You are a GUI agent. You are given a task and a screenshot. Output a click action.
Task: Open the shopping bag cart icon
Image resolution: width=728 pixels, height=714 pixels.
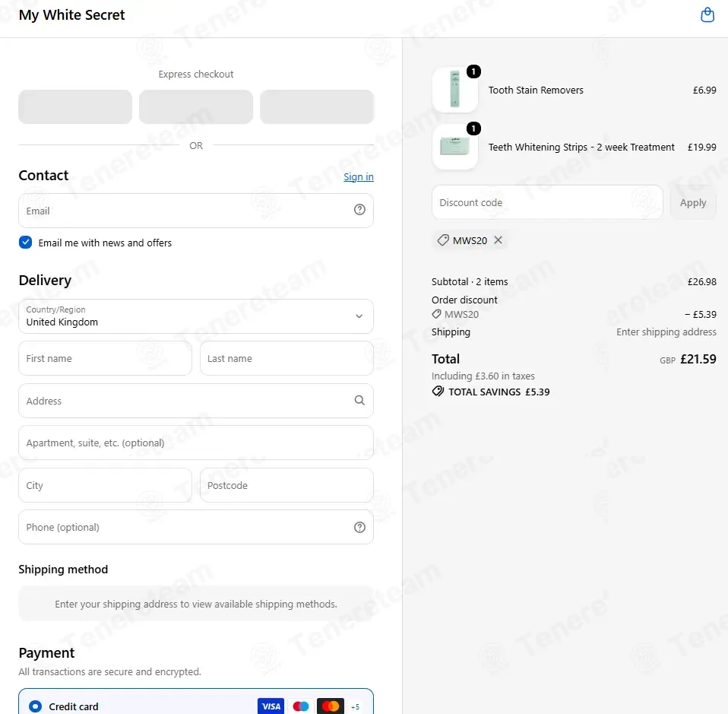pyautogui.click(x=707, y=15)
